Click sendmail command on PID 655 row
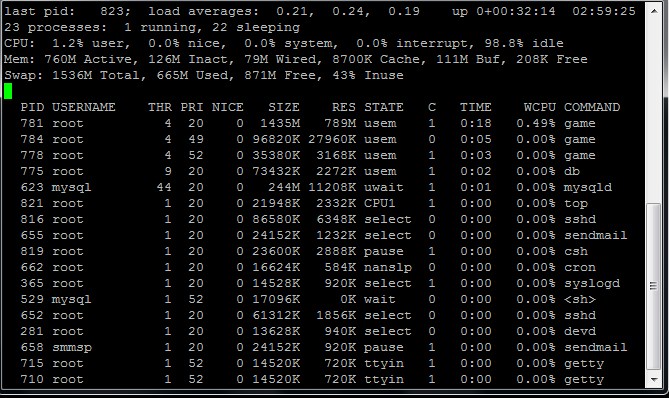This screenshot has width=669, height=398. [596, 235]
